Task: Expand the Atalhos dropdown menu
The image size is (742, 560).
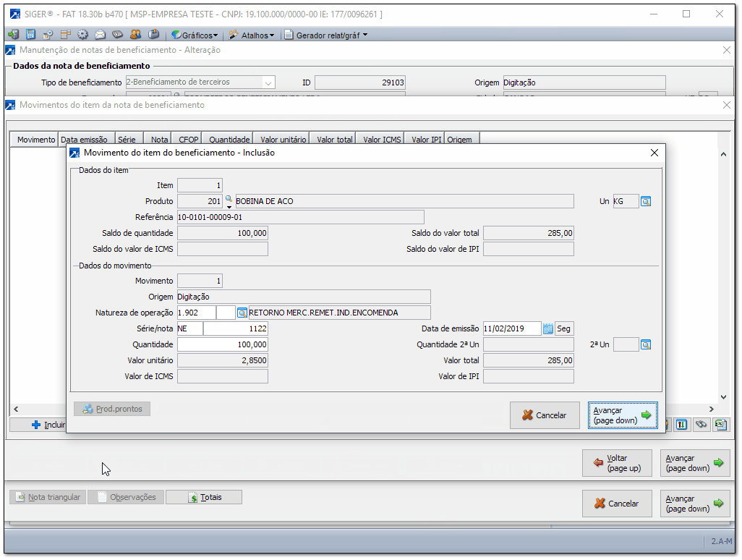Action: coord(252,35)
